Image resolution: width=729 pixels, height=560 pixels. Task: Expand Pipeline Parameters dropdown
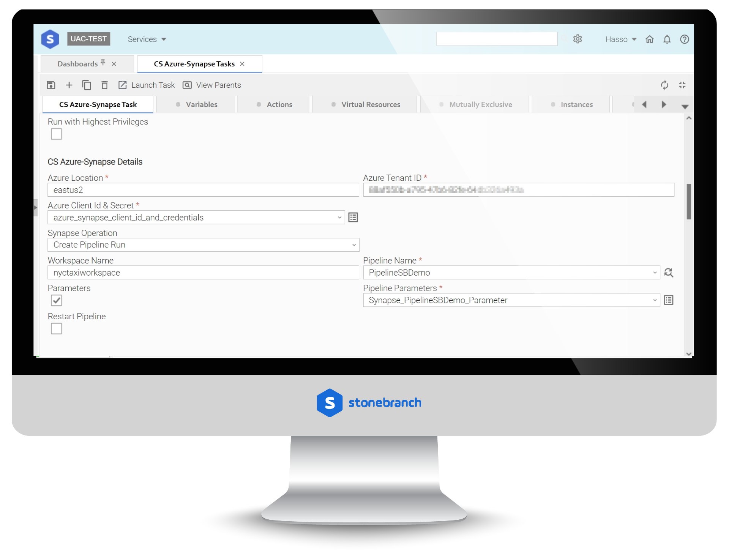point(655,300)
